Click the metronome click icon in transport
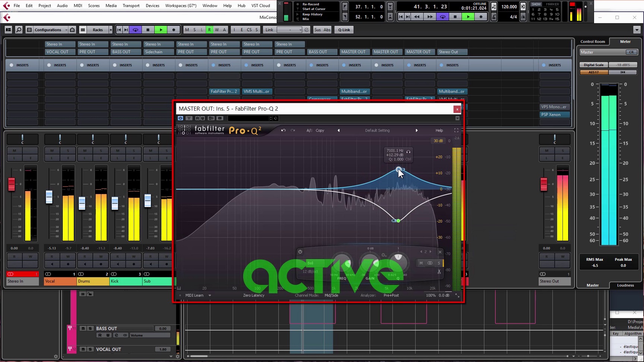The width and height of the screenshot is (644, 362). 494,17
